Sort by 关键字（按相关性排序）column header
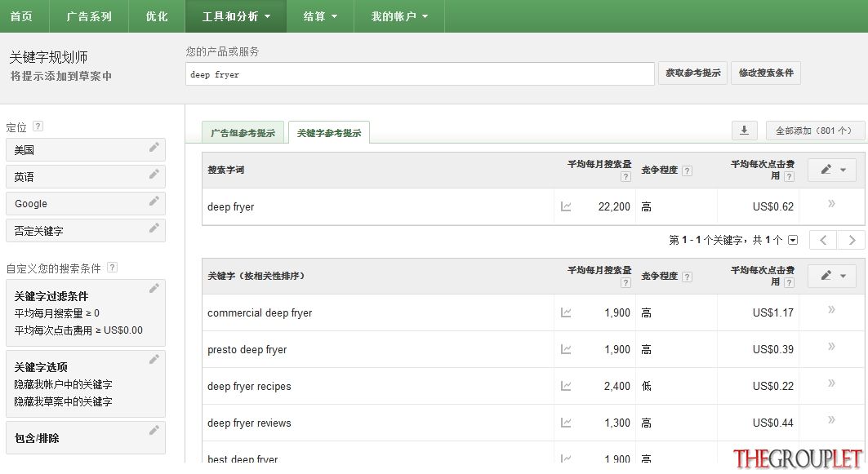Viewport: 868px width, 474px height. click(x=256, y=276)
